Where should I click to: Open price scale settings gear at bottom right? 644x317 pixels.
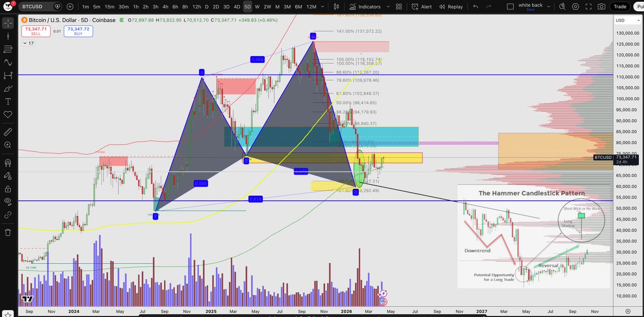click(628, 311)
